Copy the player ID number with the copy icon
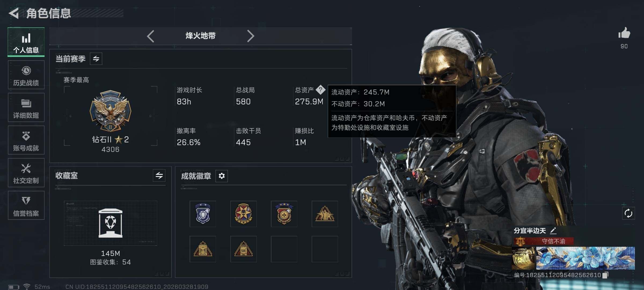 605,275
